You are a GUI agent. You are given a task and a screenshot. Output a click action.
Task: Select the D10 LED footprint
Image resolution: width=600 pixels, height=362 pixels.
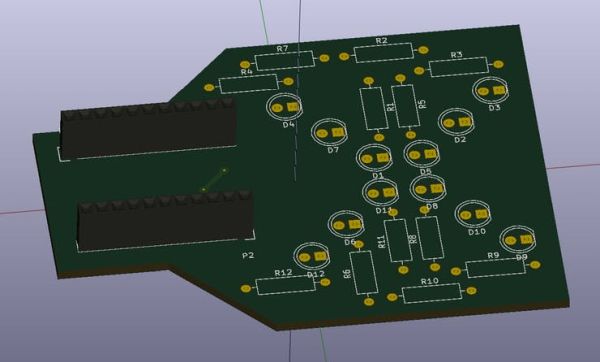click(x=473, y=214)
